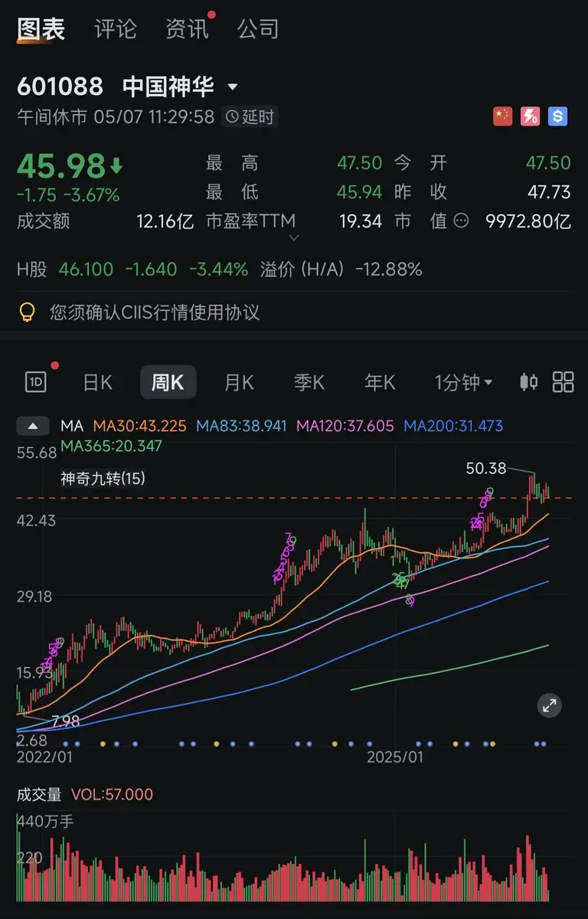Tap the candlestick chart style icon
588x919 pixels.
(528, 381)
